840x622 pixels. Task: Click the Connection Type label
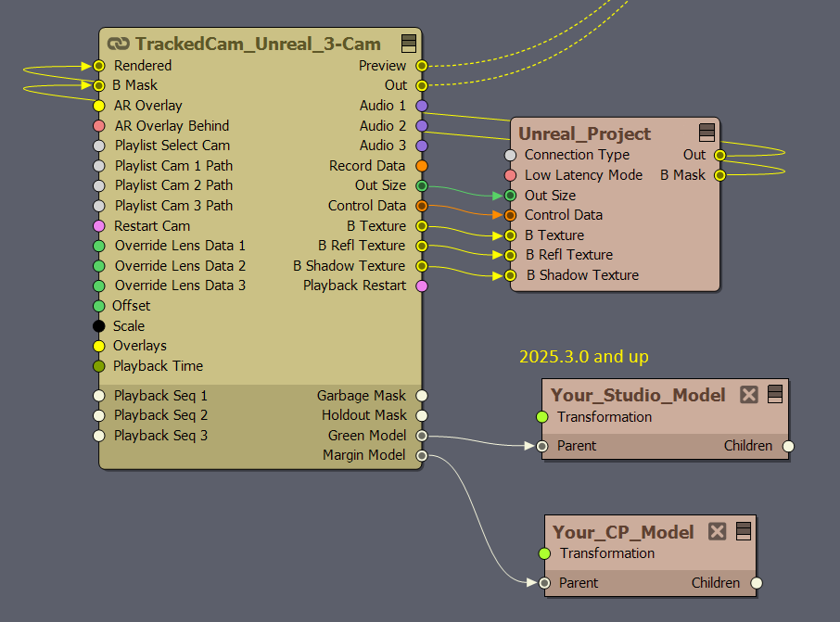click(x=576, y=155)
